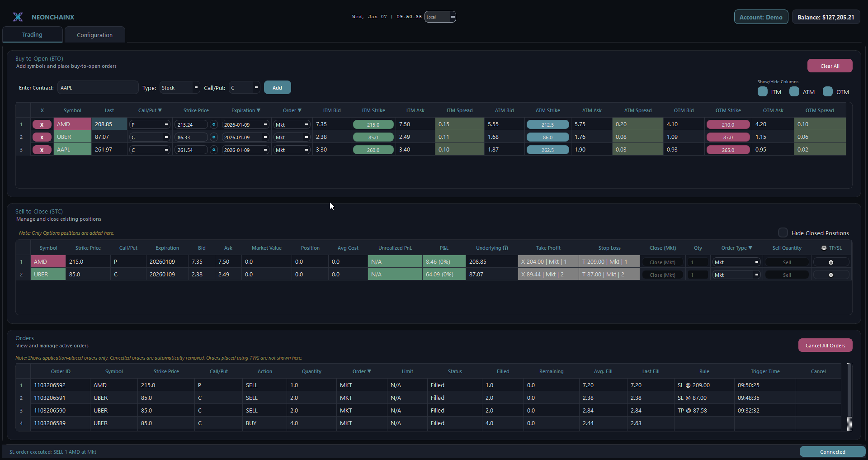This screenshot has height=460, width=868.
Task: Toggle ITM columns visibility
Action: pos(763,92)
